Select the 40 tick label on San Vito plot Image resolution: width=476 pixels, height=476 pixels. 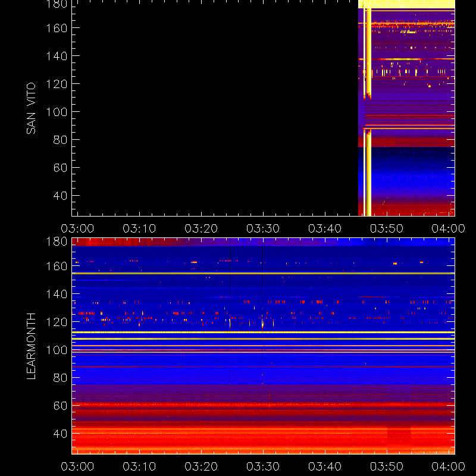click(60, 196)
